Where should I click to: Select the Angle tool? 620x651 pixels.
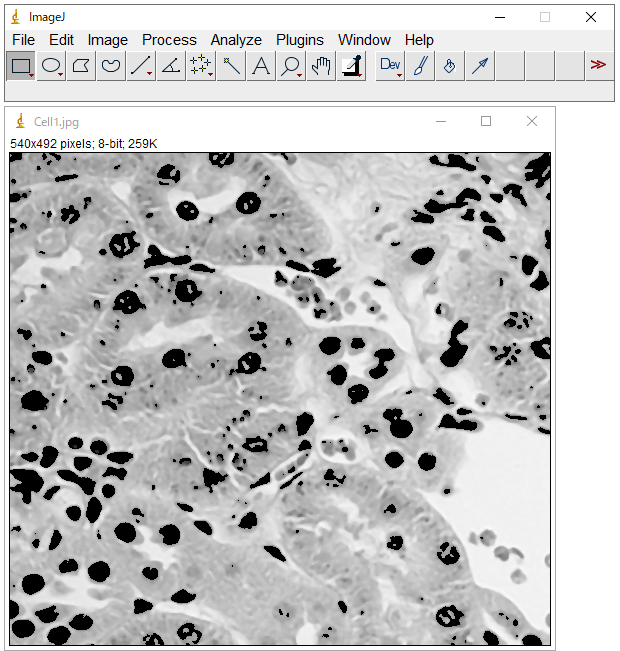coord(171,66)
